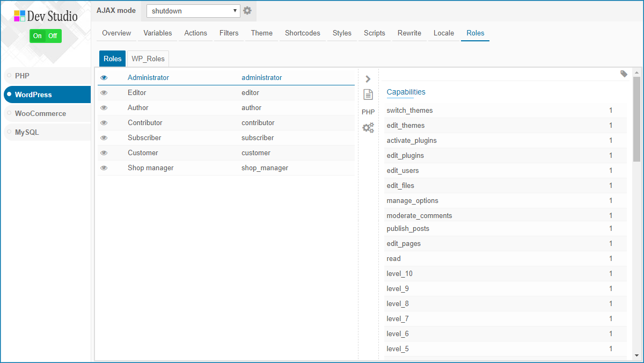This screenshot has width=644, height=363.
Task: Collapse panel using the chevron arrow
Action: (368, 79)
